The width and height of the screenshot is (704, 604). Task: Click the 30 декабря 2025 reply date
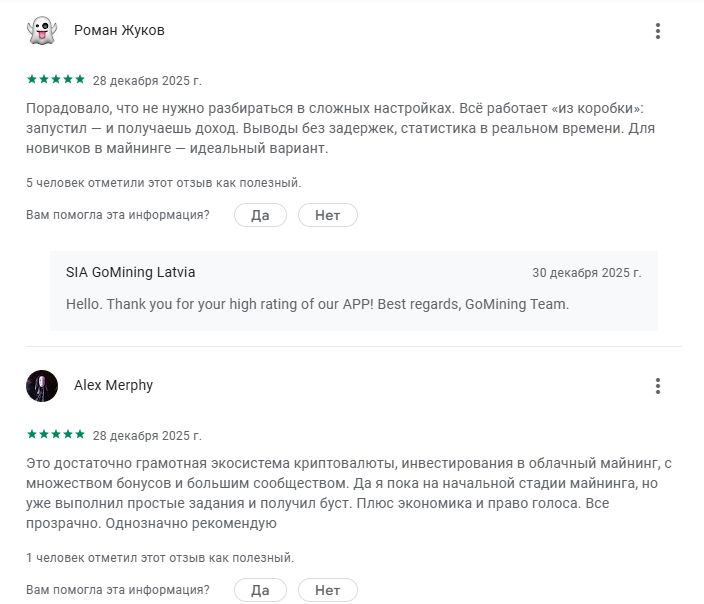[586, 272]
